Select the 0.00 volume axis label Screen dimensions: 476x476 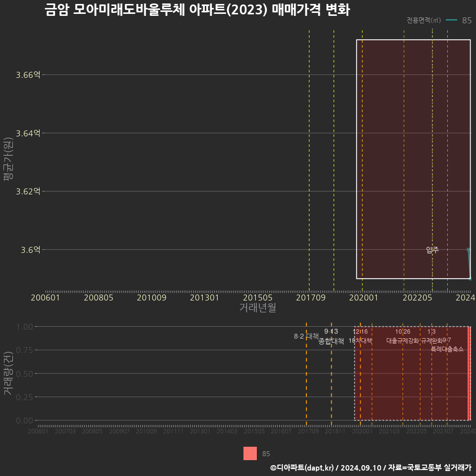pos(25,420)
